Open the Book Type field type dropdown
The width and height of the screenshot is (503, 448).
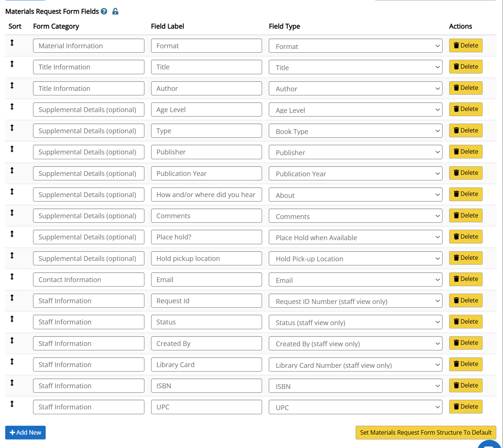355,131
